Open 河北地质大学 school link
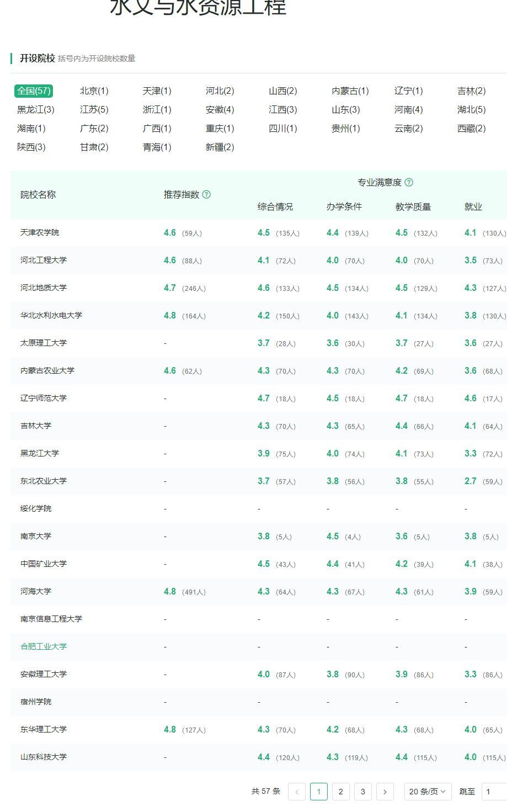 (44, 288)
